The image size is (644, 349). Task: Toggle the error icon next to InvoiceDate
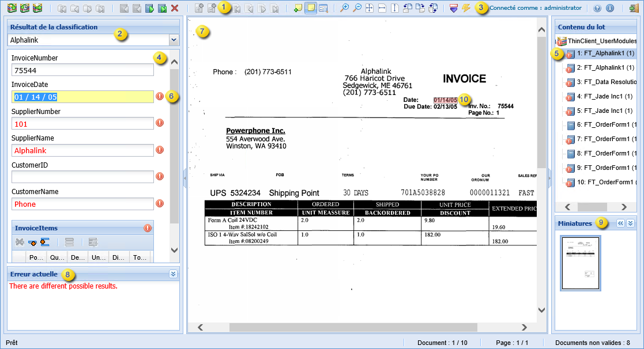160,97
